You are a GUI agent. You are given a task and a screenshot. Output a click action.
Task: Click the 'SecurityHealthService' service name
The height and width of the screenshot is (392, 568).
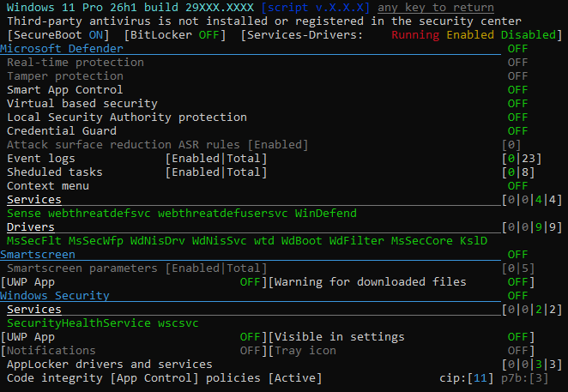coord(79,323)
